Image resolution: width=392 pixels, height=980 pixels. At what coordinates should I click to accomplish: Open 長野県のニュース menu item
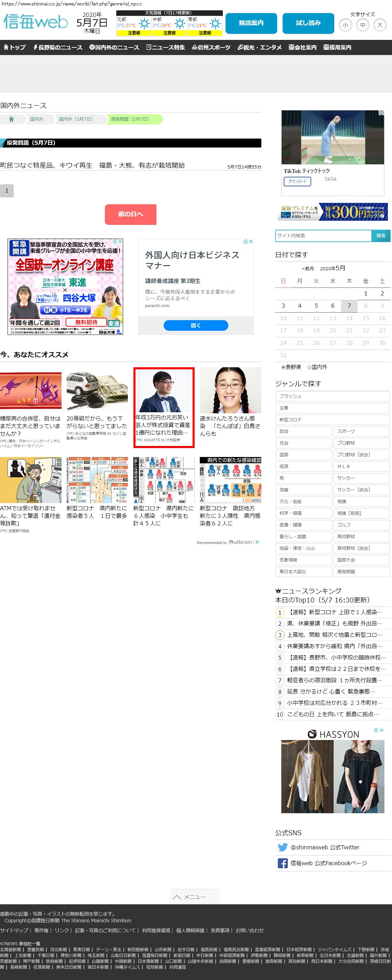coord(57,47)
